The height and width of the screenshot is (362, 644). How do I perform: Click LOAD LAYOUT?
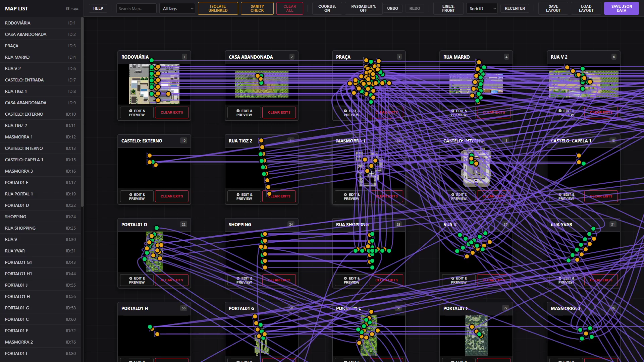click(586, 8)
